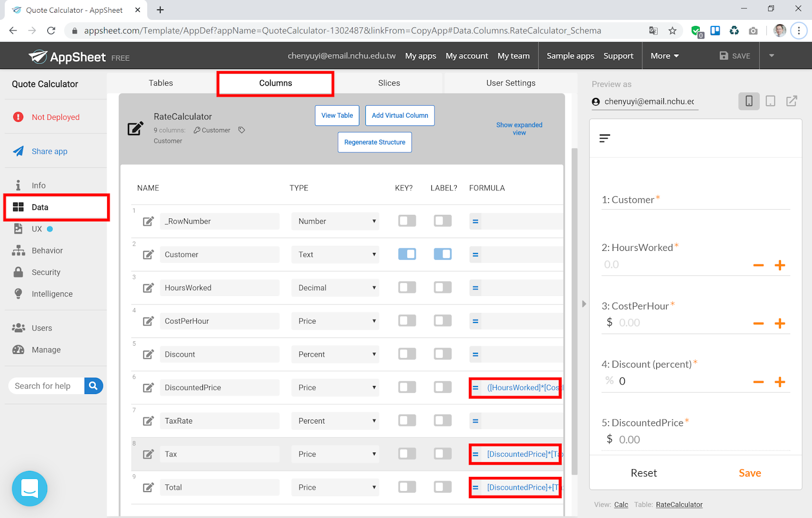The image size is (812, 518).
Task: Toggle LABEL switch for TaxRate column
Action: 443,420
